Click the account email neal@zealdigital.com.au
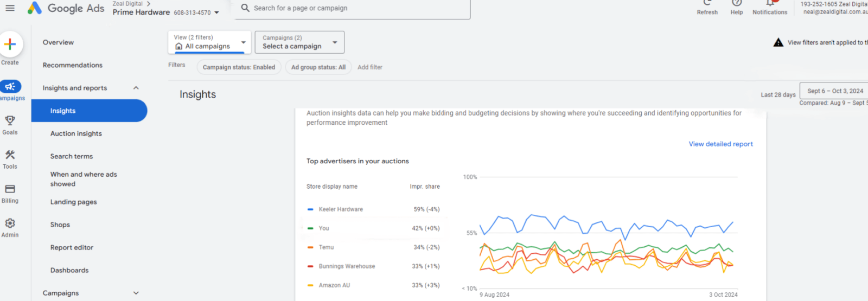The height and width of the screenshot is (301, 868). [835, 12]
